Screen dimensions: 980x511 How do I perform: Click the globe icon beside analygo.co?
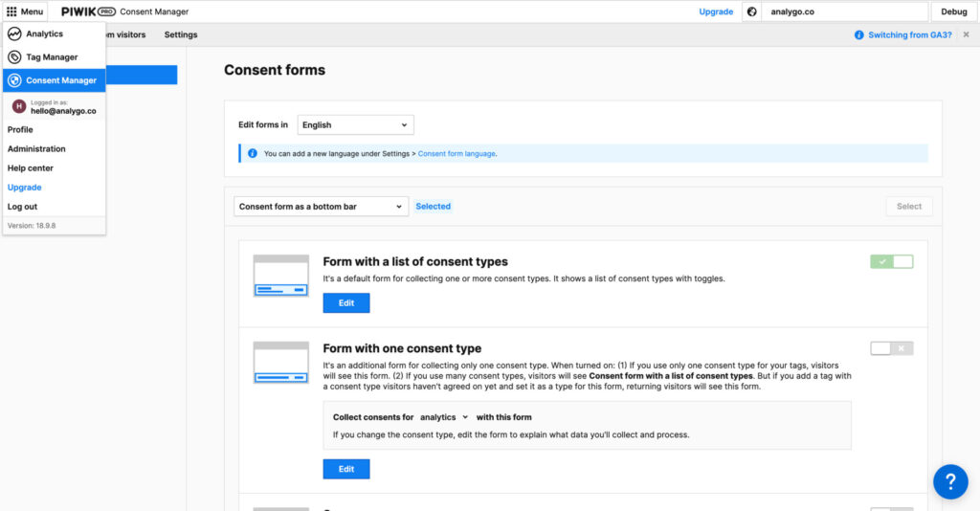tap(752, 11)
